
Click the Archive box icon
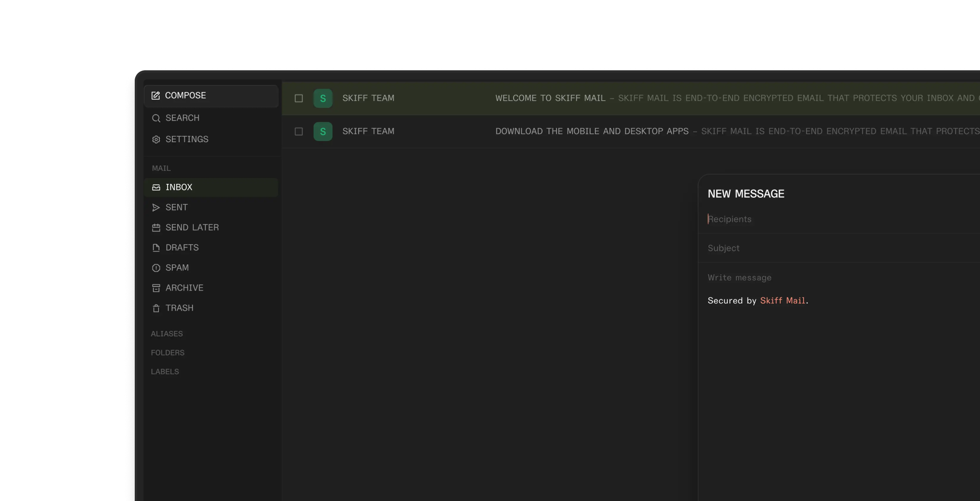click(x=156, y=288)
